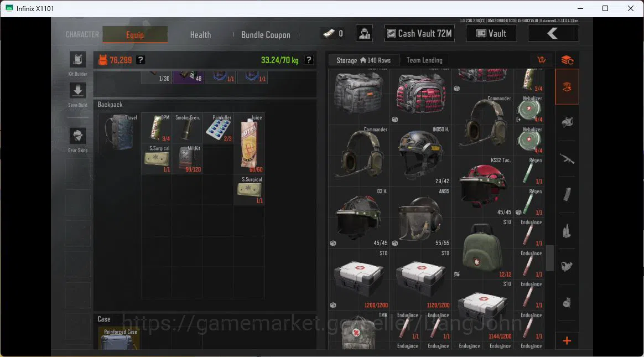644x357 pixels.
Task: Click the Save Build icon
Action: [77, 90]
